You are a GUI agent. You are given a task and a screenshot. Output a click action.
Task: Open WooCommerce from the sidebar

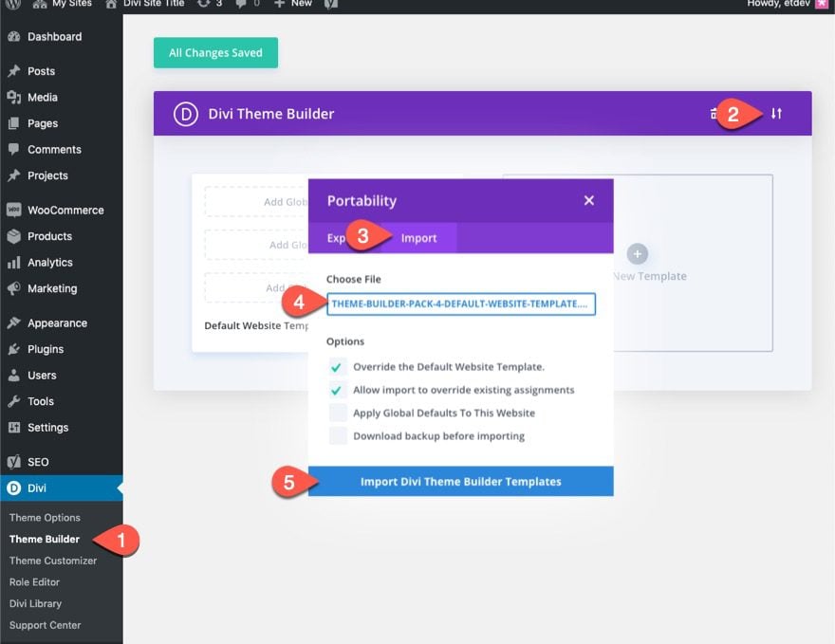point(65,211)
